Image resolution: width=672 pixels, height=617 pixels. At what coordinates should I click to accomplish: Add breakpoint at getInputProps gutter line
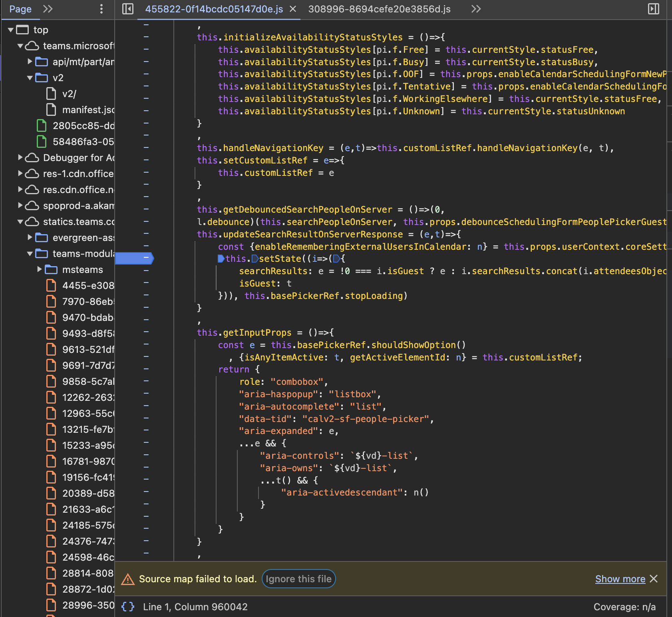pos(146,332)
